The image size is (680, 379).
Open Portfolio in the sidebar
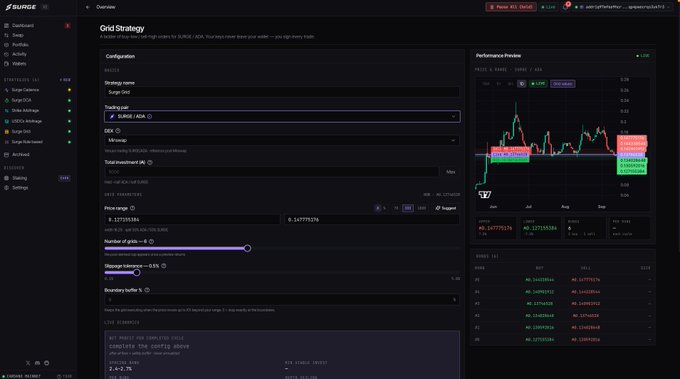click(20, 45)
